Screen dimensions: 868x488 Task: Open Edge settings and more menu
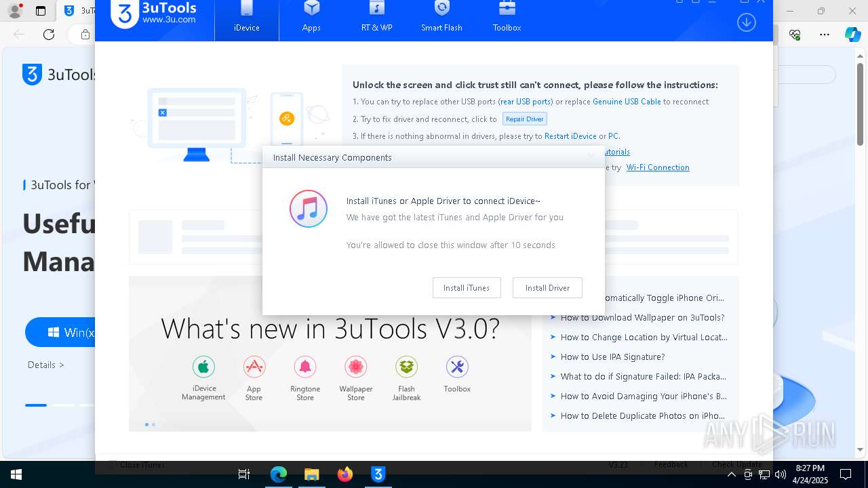825,35
